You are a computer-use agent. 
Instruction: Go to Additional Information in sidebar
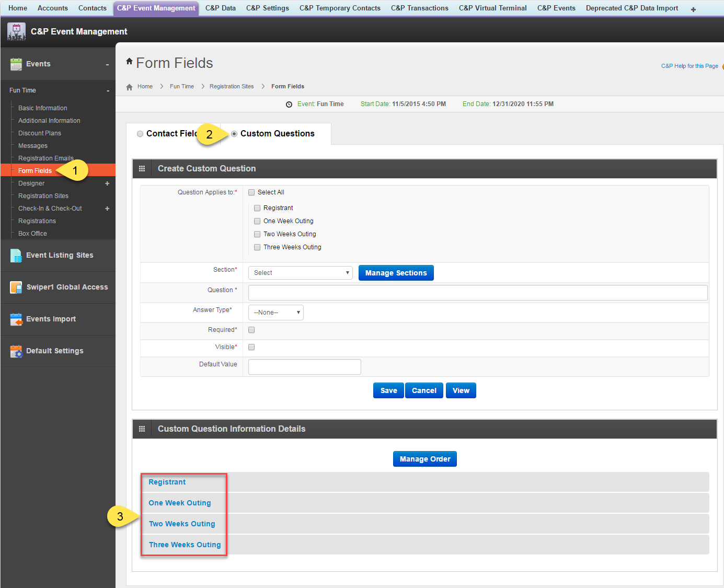(49, 121)
